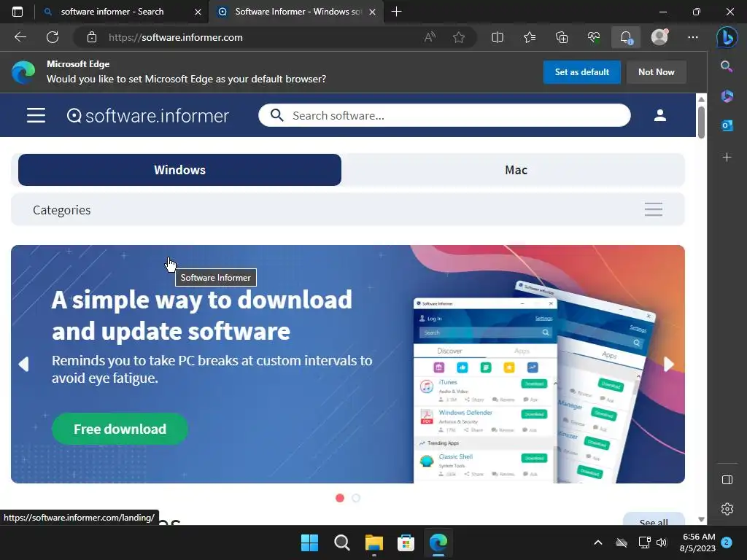Go back to previous page
This screenshot has height=560, width=747.
[20, 37]
